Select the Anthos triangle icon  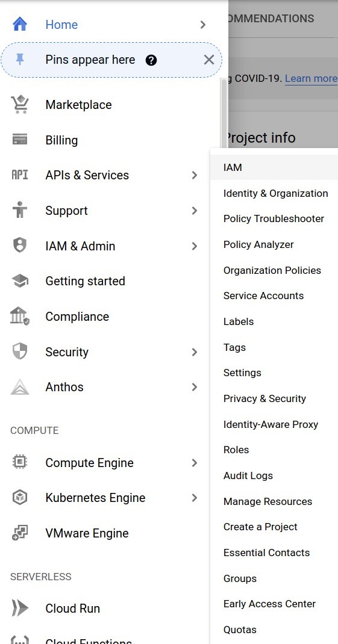(20, 387)
